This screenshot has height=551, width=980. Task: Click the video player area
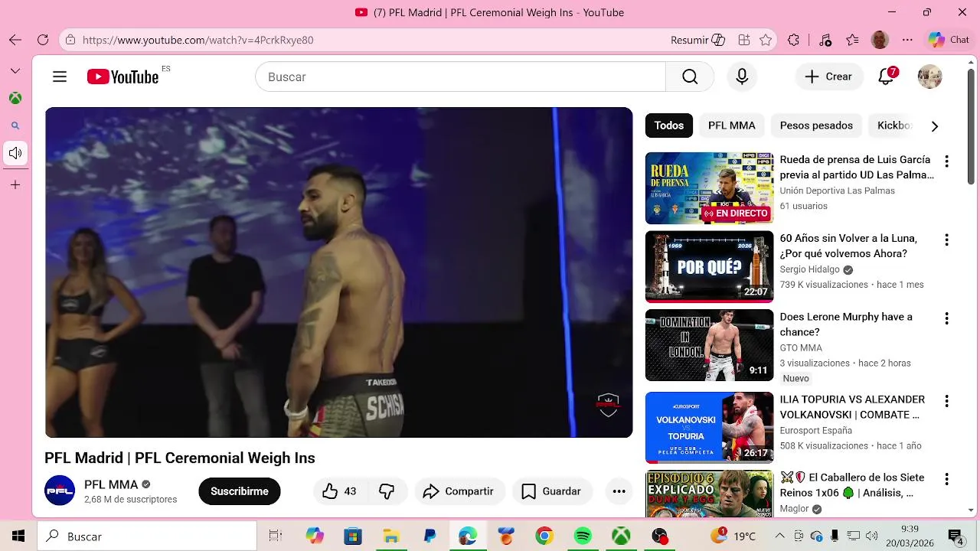coord(338,272)
